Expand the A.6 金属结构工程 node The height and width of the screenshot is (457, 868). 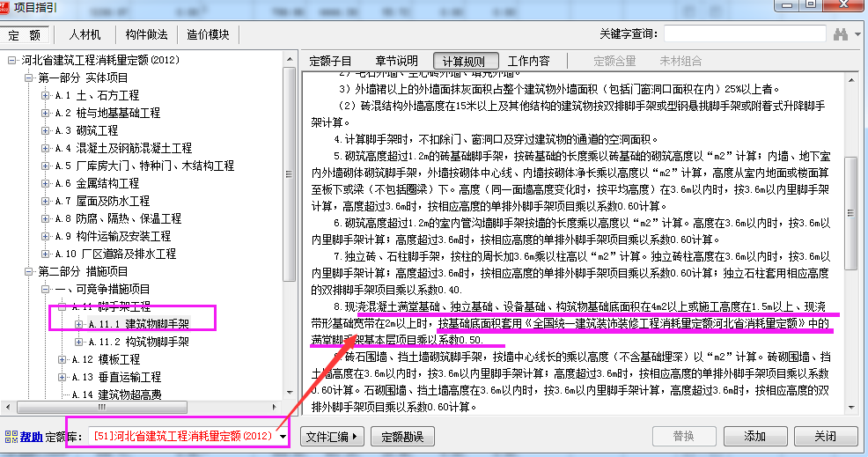(46, 183)
